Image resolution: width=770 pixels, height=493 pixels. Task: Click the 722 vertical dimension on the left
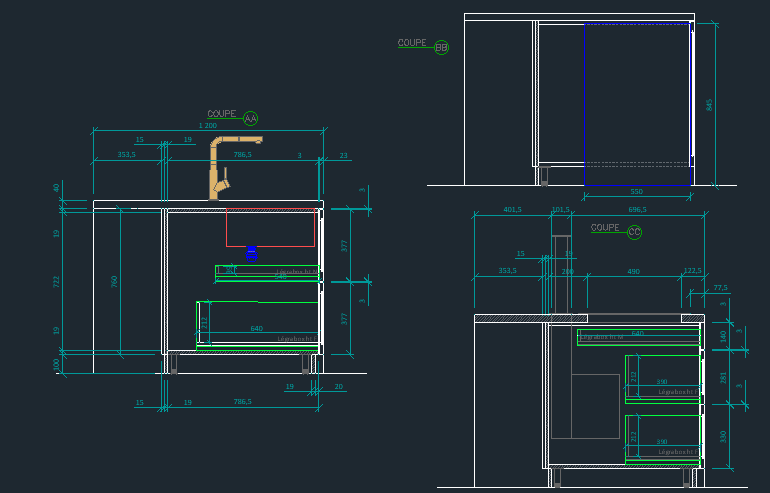(x=56, y=282)
